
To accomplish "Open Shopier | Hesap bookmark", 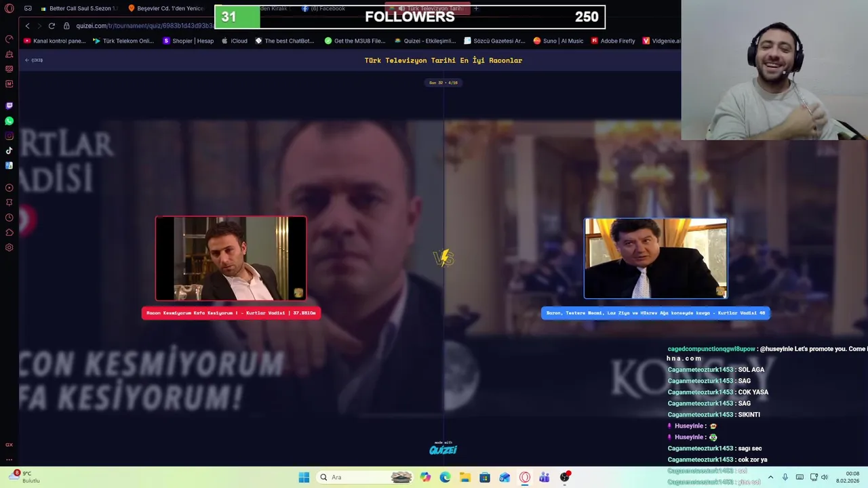I will (x=189, y=41).
